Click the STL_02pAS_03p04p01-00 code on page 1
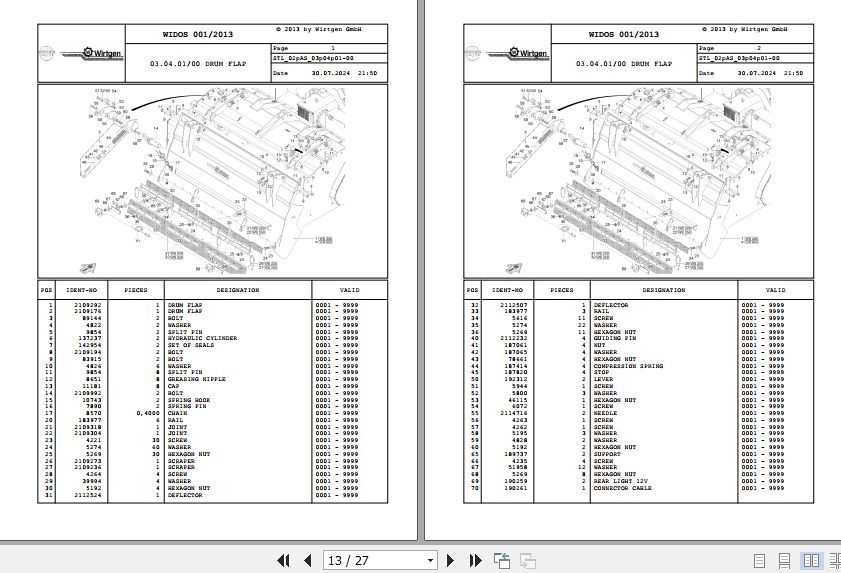Viewport: 841px width, 573px height. (x=313, y=58)
